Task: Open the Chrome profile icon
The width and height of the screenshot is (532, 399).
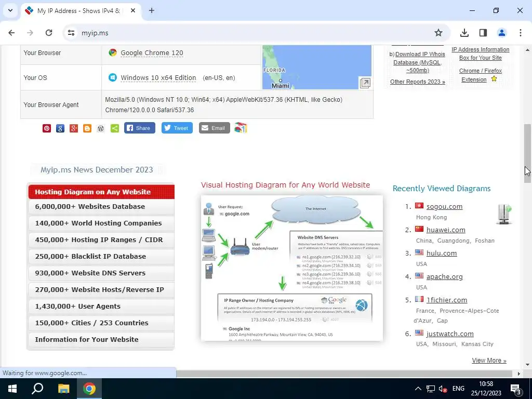Action: pyautogui.click(x=502, y=33)
